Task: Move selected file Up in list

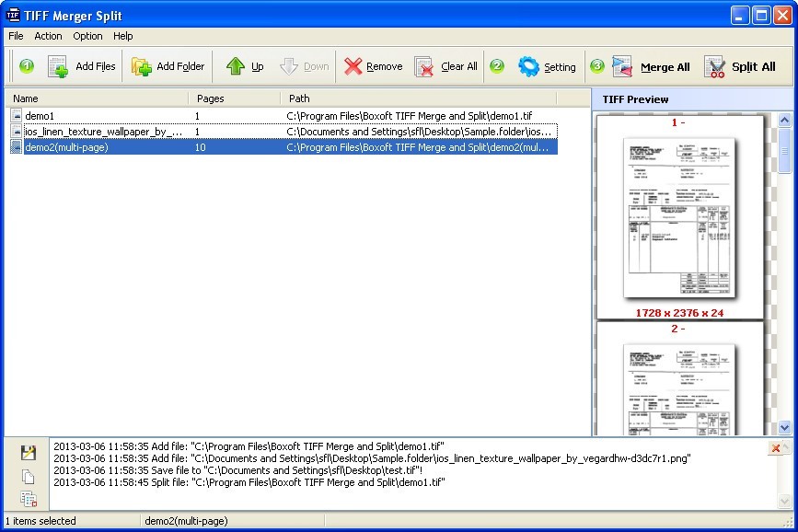Action: [x=245, y=66]
